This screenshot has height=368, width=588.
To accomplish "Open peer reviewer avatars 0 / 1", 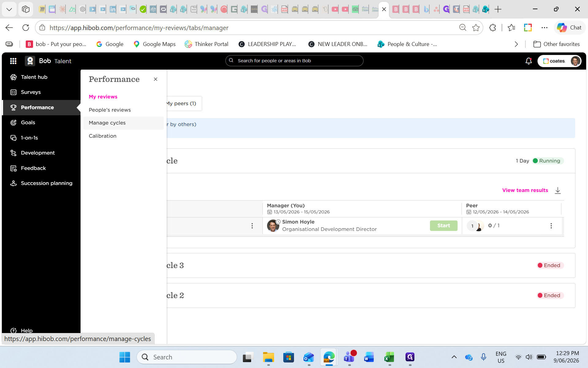I will [x=475, y=226].
